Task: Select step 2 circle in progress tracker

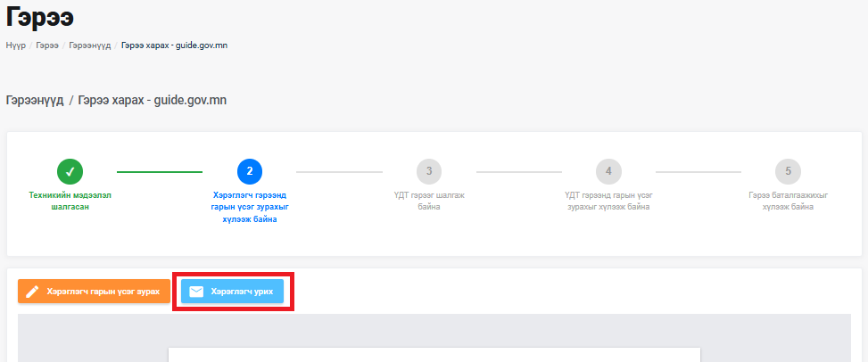Action: coord(250,171)
